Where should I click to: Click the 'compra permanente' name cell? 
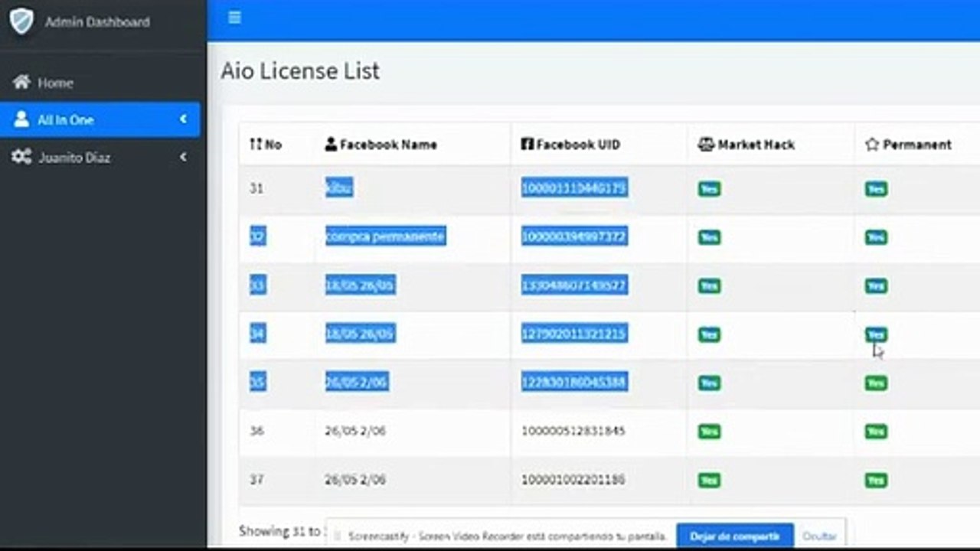pos(385,236)
